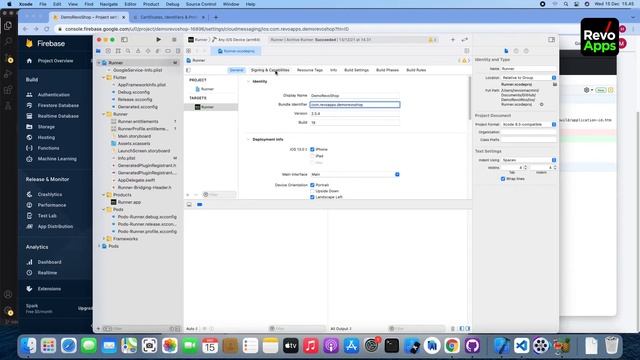Reload the Chrome page
The height and width of the screenshot is (360, 640).
47,29
